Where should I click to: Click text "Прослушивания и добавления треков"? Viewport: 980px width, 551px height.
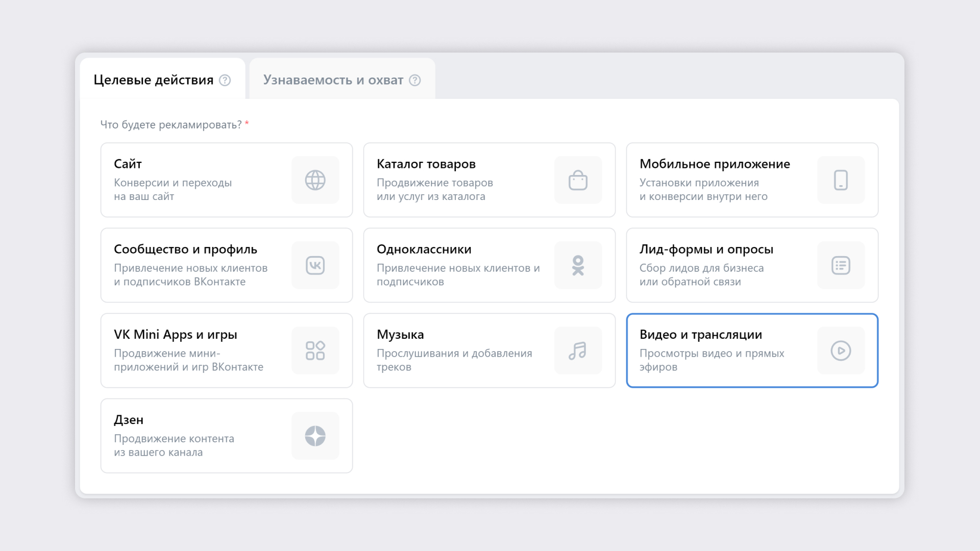pyautogui.click(x=454, y=360)
